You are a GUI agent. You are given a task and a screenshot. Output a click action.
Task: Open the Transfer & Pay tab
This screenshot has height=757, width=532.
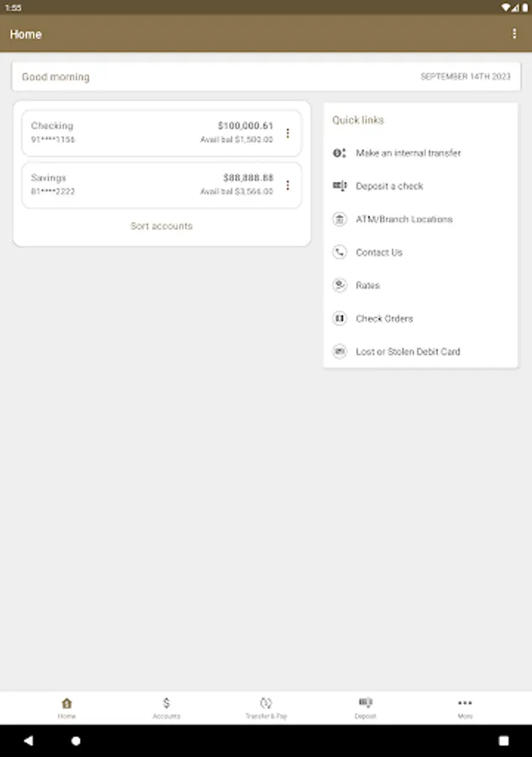[266, 707]
